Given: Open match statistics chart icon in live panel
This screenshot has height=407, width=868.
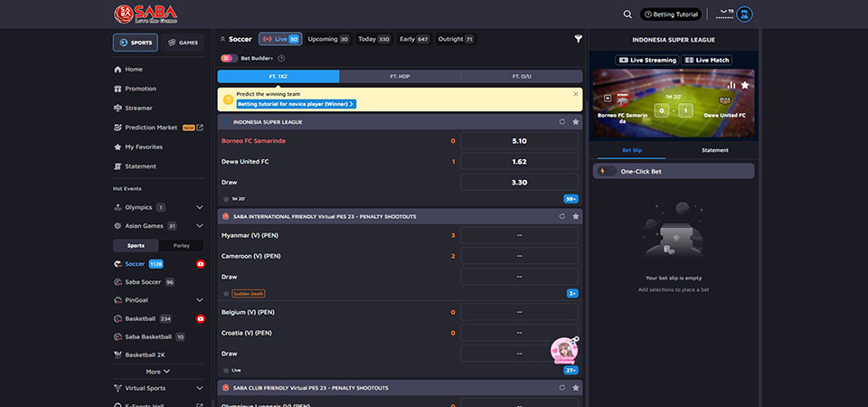Looking at the screenshot, I should 731,85.
